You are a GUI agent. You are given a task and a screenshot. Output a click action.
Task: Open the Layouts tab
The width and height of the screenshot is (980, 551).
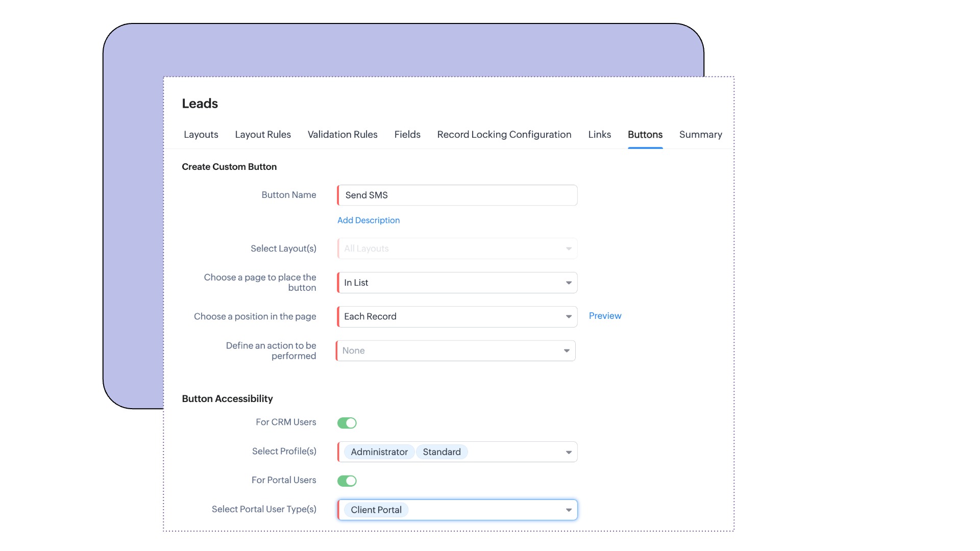coord(201,135)
